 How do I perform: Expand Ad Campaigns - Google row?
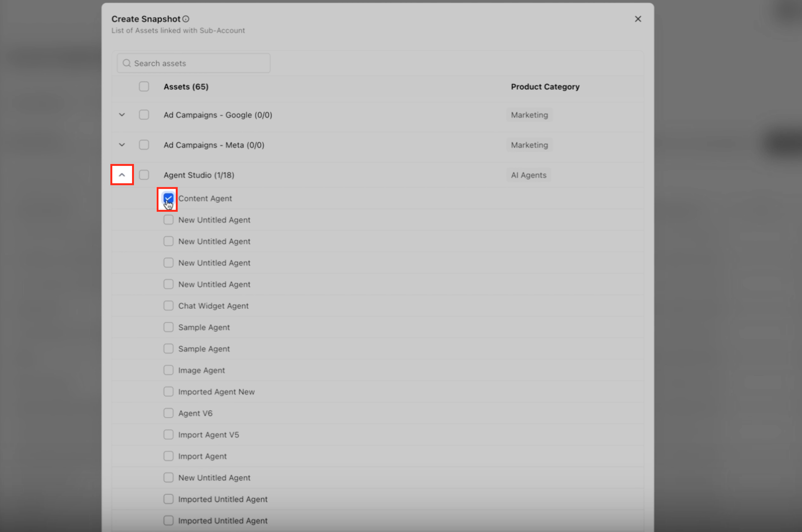point(122,115)
